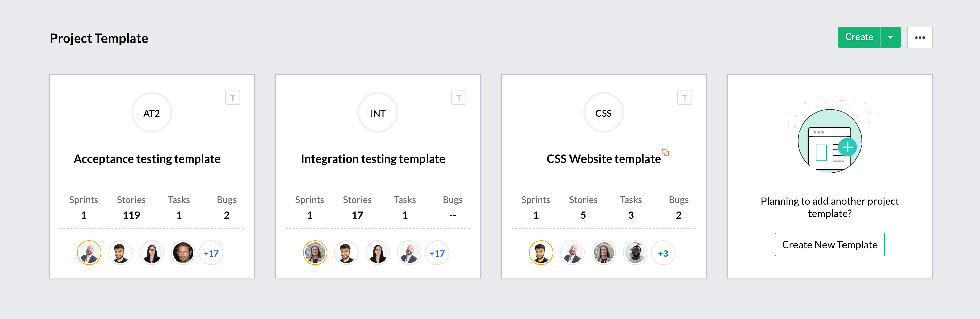This screenshot has width=980, height=319.
Task: Click the Create New Template button
Action: tap(830, 245)
